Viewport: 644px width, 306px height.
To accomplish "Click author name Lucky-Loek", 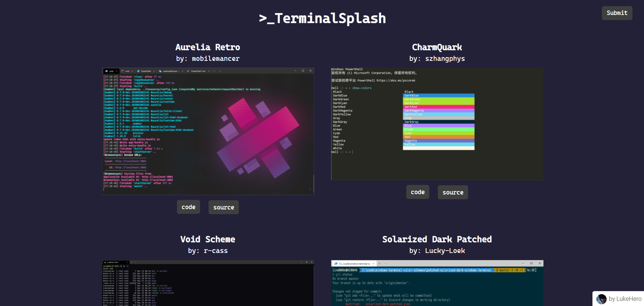I will pyautogui.click(x=445, y=251).
